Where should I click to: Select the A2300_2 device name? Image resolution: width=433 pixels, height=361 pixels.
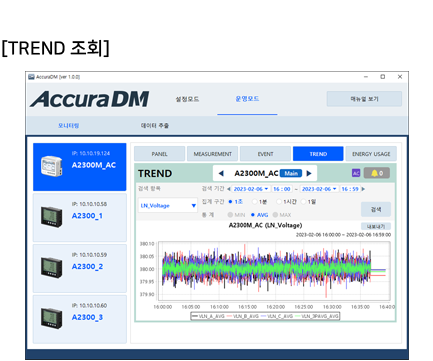click(87, 267)
